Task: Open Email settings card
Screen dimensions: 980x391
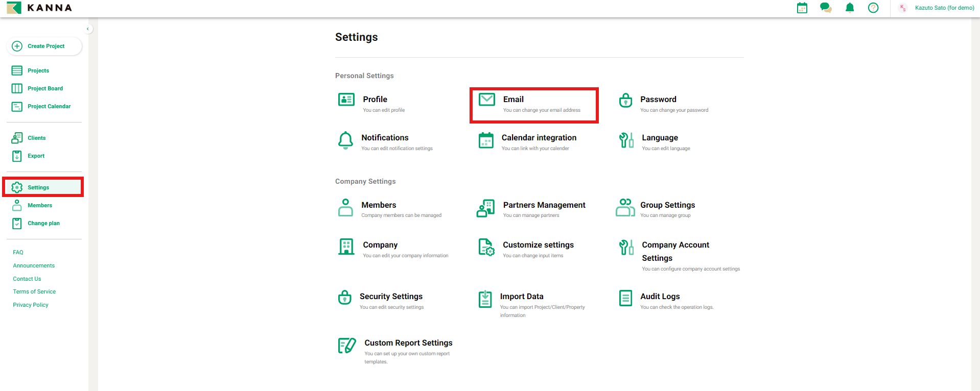Action: pyautogui.click(x=533, y=104)
